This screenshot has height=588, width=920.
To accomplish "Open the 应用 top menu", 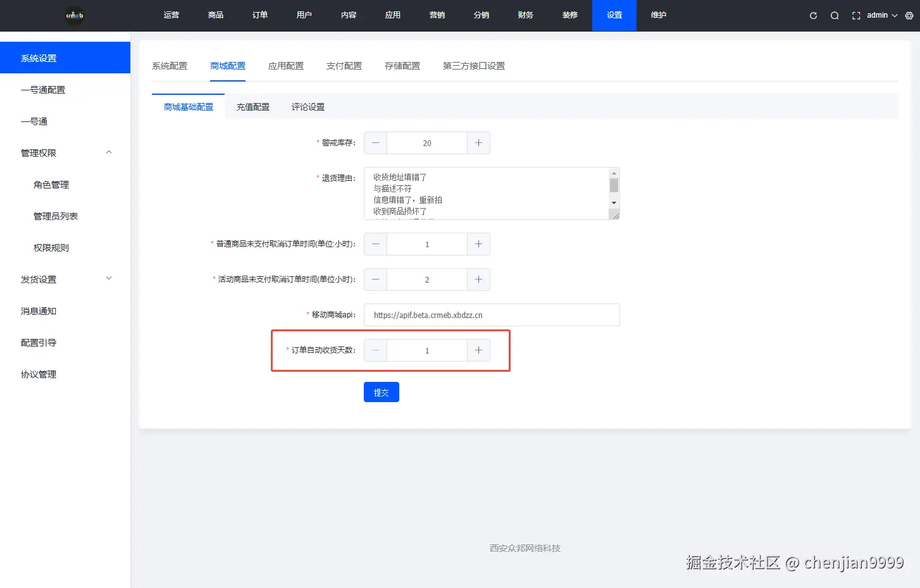I will pos(393,15).
